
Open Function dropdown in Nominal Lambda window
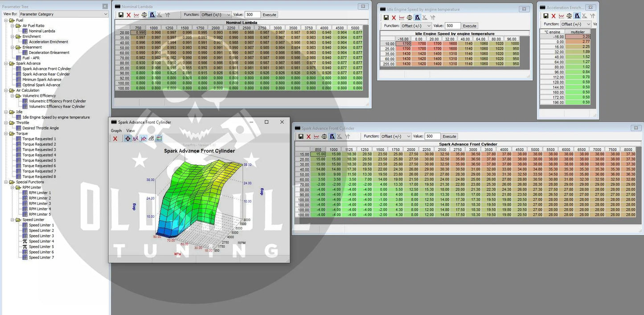[x=216, y=15]
